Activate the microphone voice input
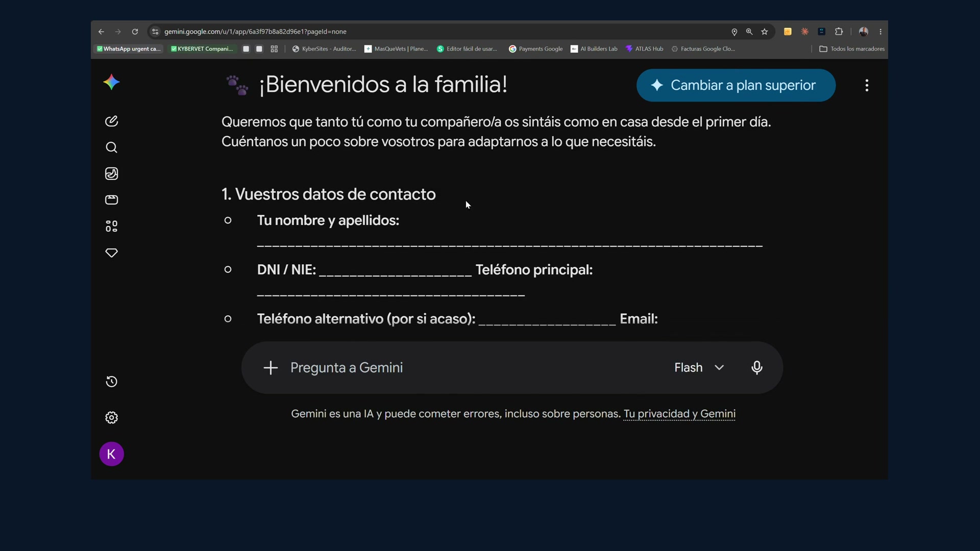Screen dimensions: 980x551 pos(757,367)
